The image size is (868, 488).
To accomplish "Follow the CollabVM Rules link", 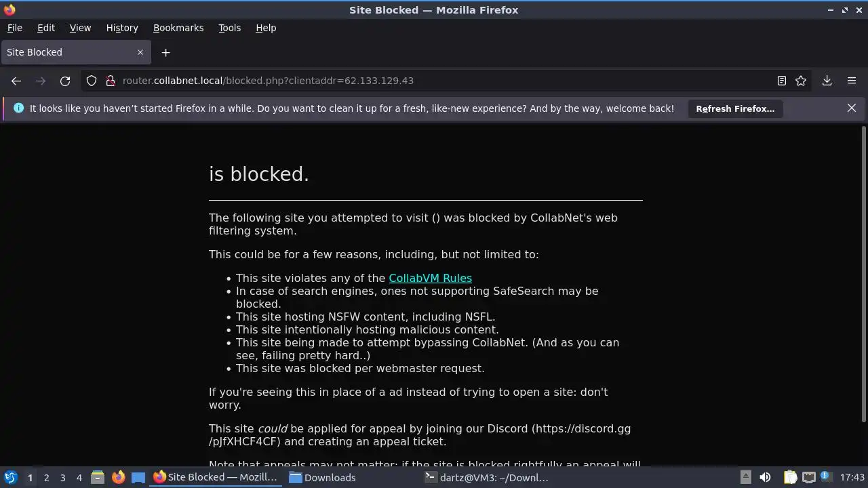I will (x=430, y=278).
